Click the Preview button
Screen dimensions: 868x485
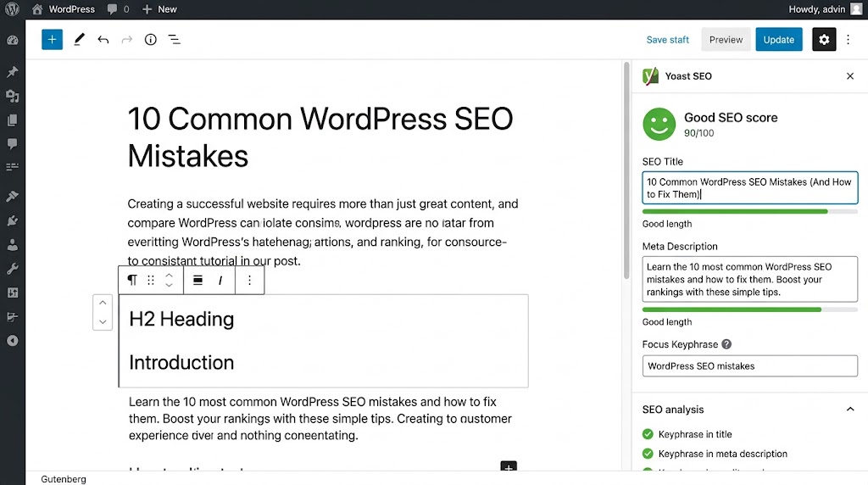pyautogui.click(x=726, y=40)
